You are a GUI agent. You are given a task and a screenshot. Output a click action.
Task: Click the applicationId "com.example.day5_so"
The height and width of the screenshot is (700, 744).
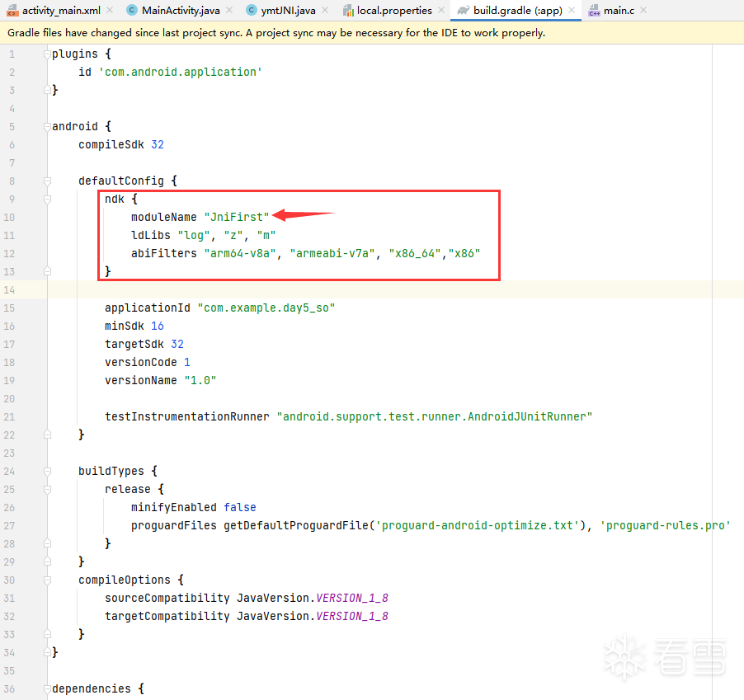pyautogui.click(x=266, y=308)
